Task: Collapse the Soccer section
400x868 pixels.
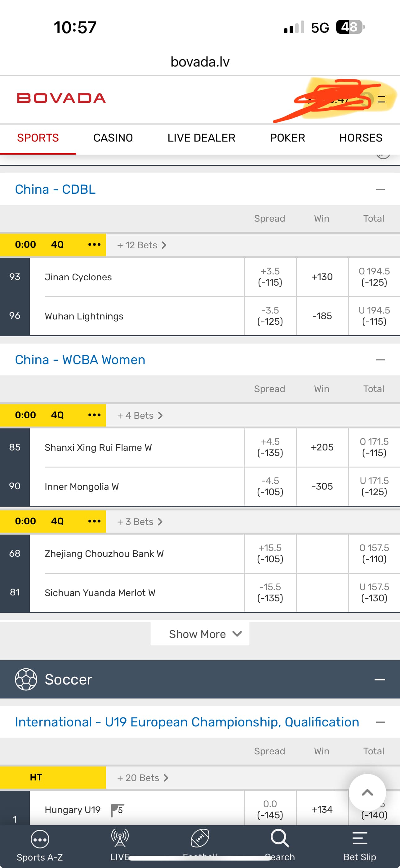Action: (380, 680)
